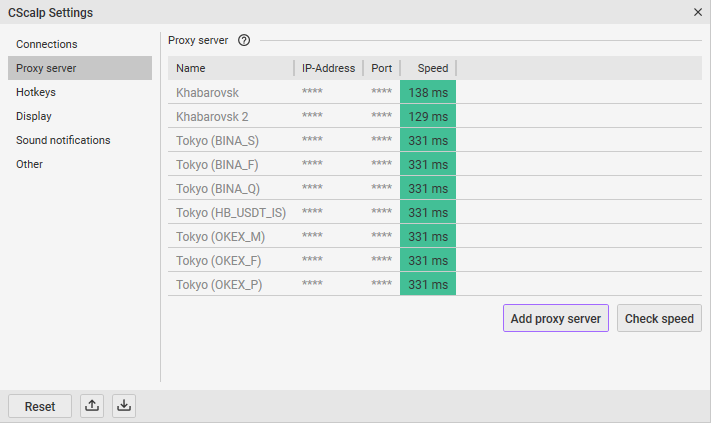
Task: Click the Proxy server help question-mark icon
Action: (x=244, y=41)
